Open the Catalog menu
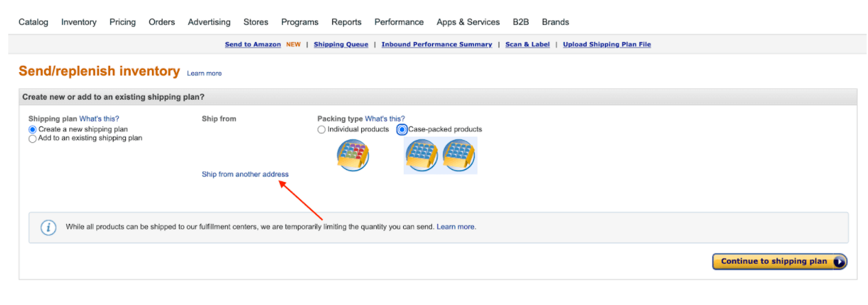 pyautogui.click(x=34, y=22)
